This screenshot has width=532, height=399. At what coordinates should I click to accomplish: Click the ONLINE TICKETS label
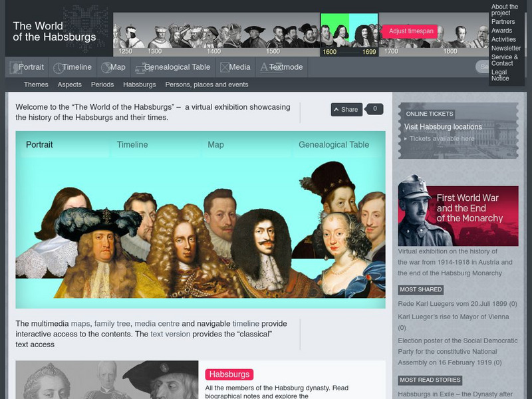pos(430,114)
